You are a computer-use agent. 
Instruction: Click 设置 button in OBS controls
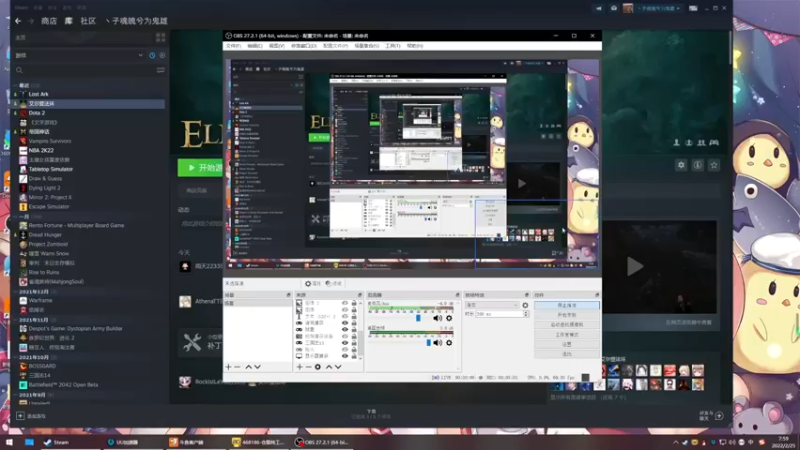[x=567, y=344]
